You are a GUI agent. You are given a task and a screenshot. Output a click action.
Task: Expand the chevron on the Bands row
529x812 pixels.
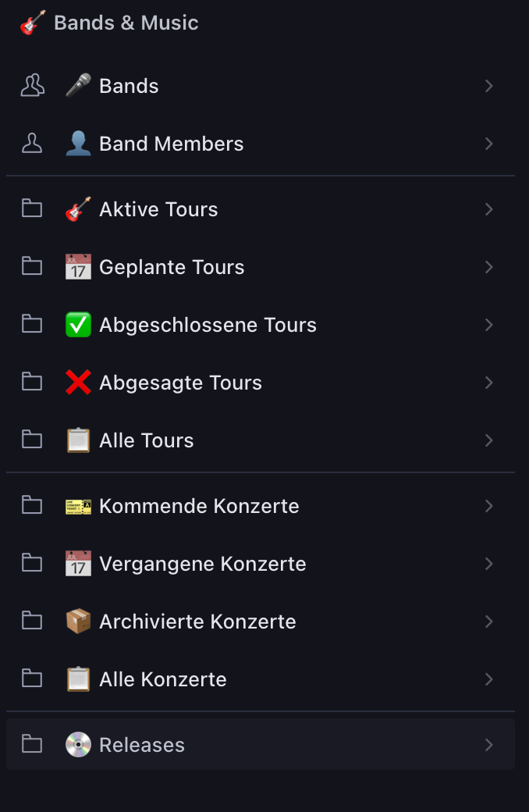click(x=489, y=86)
